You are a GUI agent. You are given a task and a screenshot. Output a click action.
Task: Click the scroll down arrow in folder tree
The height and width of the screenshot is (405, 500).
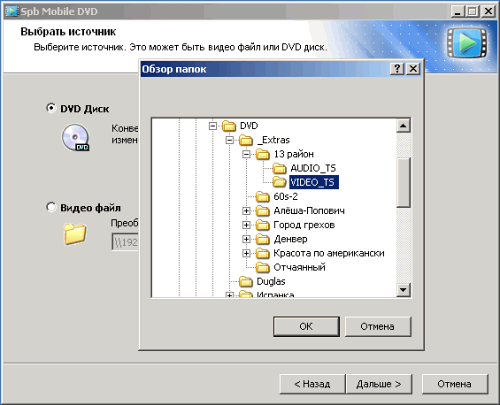tap(403, 290)
